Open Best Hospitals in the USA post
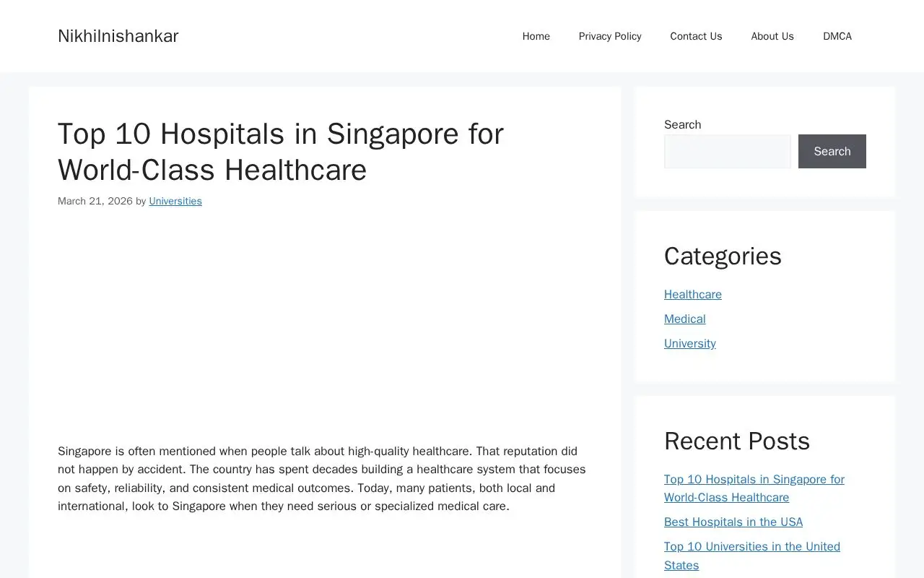 pyautogui.click(x=733, y=522)
